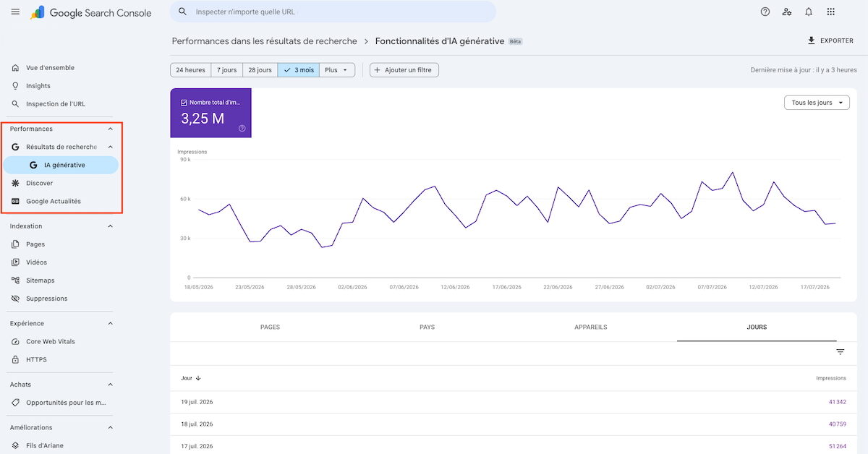Click the 51 264 impressions value
Viewport: 868px width, 454px height.
point(838,446)
